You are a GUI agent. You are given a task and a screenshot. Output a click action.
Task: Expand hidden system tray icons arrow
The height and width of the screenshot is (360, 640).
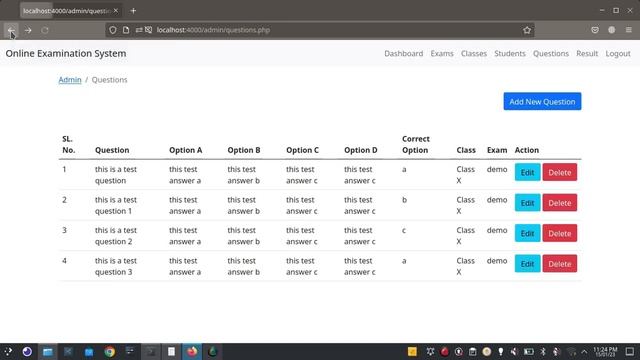pos(584,351)
